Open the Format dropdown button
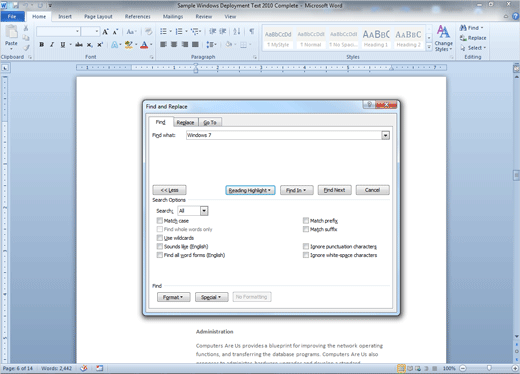Screen dimensions: 520x374 coord(173,297)
